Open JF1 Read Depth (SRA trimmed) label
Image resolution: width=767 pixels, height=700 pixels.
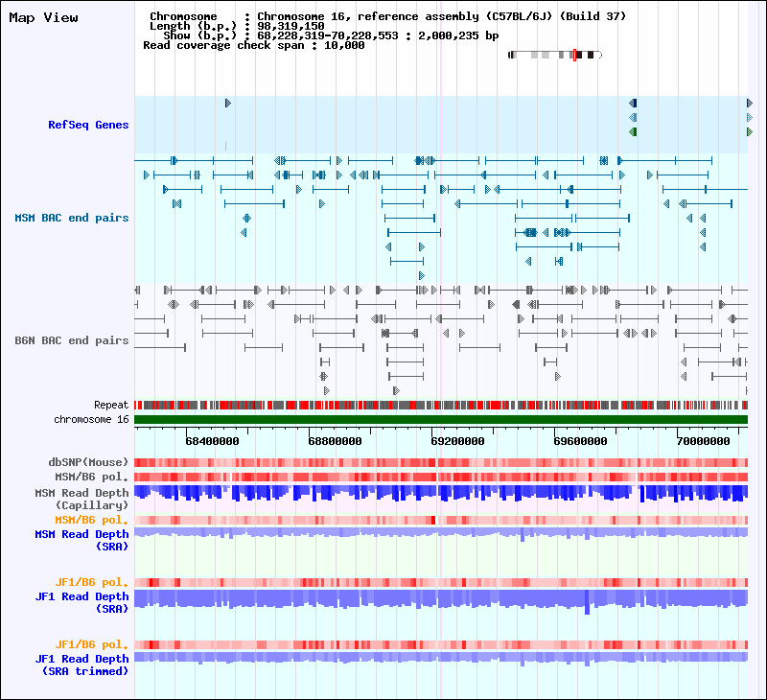(x=81, y=665)
